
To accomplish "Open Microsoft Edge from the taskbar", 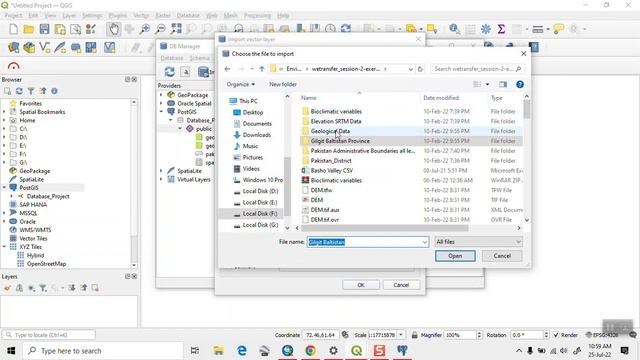I will pyautogui.click(x=242, y=351).
